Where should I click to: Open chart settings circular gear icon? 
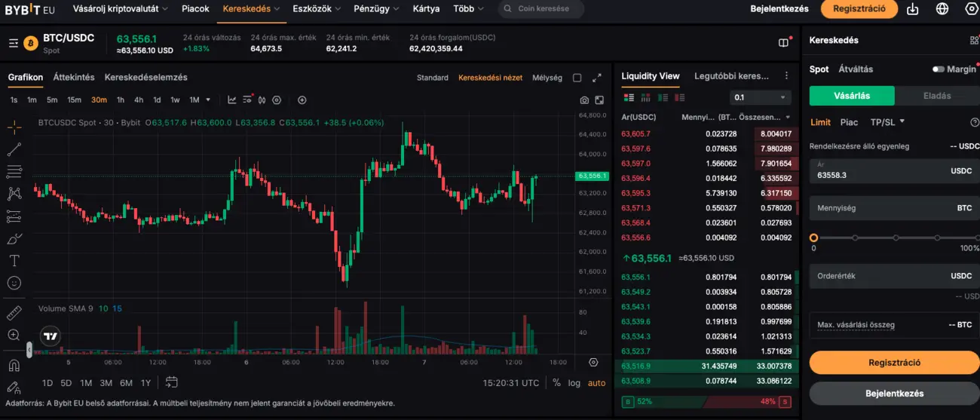[277, 100]
